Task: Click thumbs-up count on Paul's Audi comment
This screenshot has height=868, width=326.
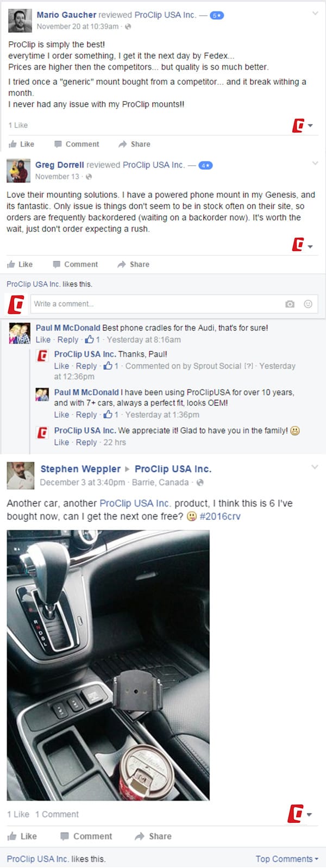Action: click(x=92, y=340)
